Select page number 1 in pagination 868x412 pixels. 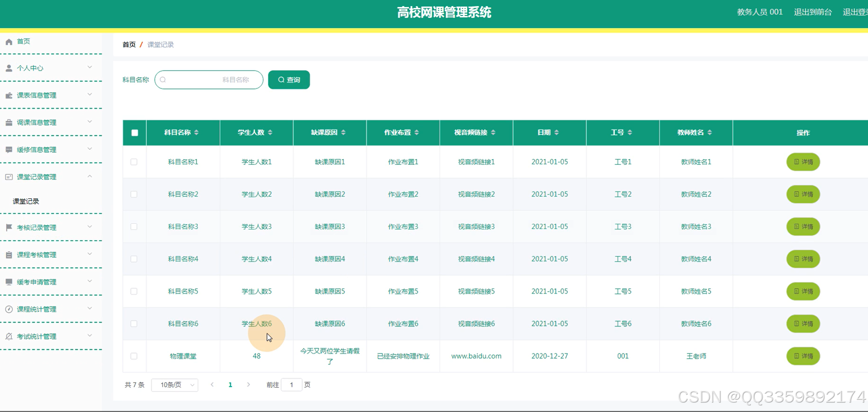(x=230, y=385)
